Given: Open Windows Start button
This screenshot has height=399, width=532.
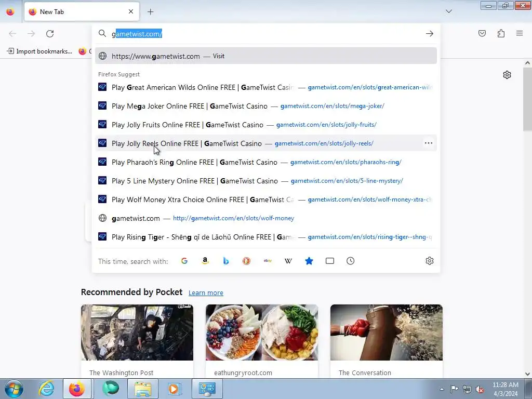Looking at the screenshot, I should tap(14, 389).
